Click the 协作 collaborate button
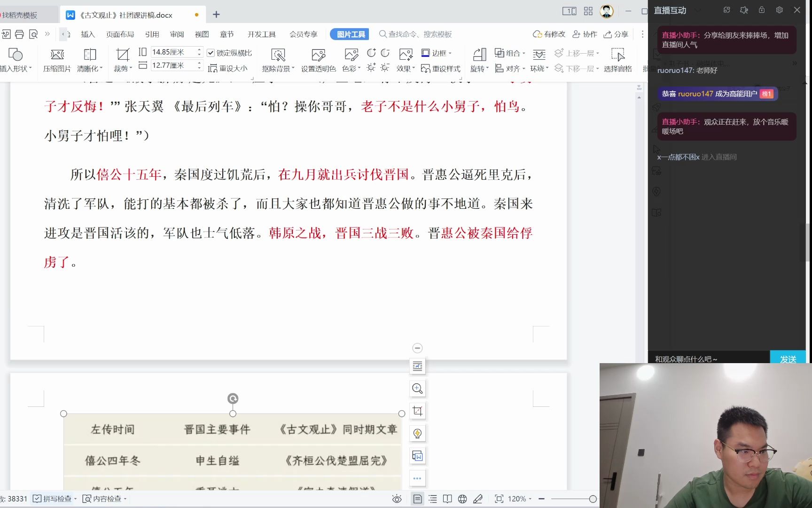812x508 pixels. pos(585,34)
